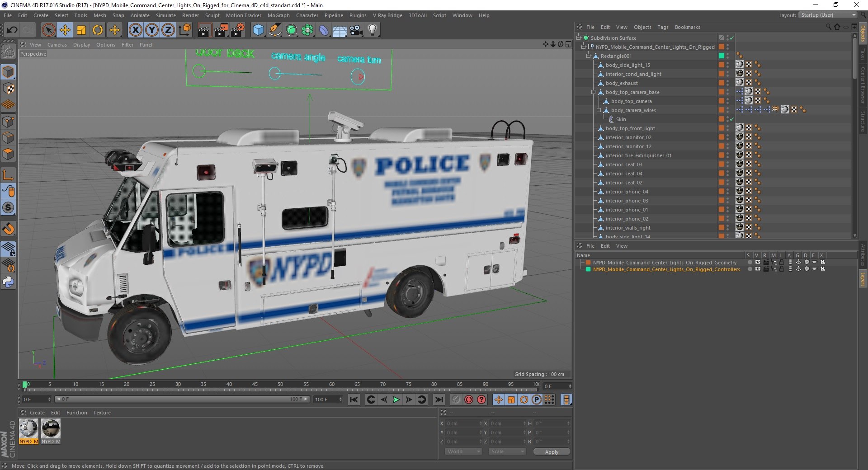868x470 pixels.
Task: Add a Camera object
Action: tap(356, 30)
